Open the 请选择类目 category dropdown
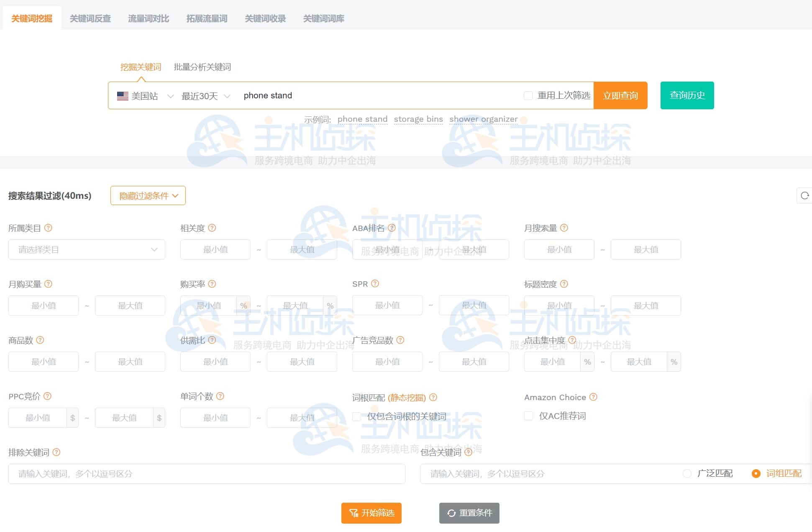812x532 pixels. click(x=87, y=249)
